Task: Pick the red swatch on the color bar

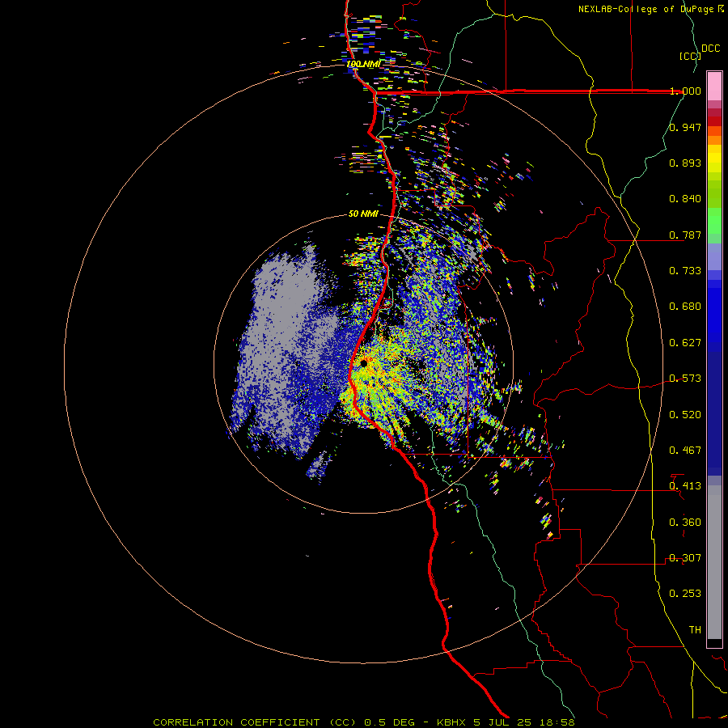Action: click(x=714, y=121)
